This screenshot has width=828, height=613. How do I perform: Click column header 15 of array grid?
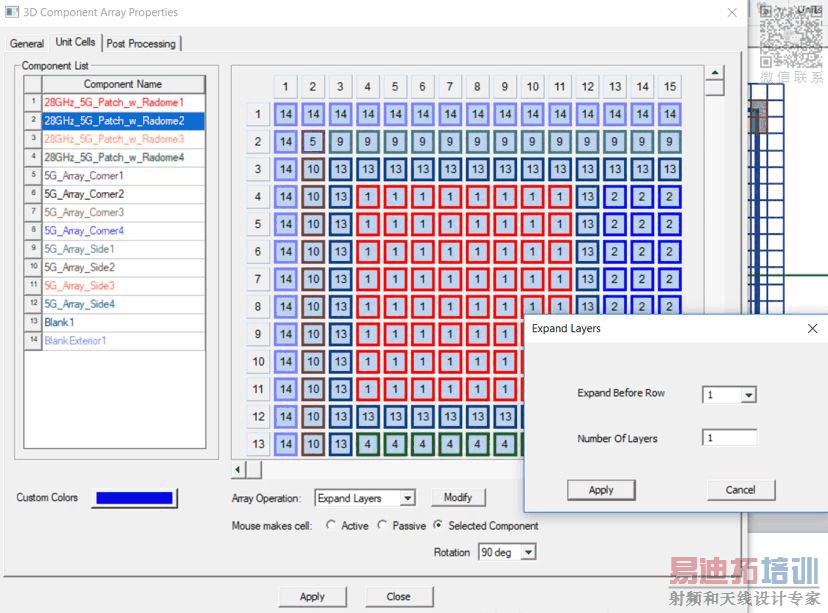[670, 87]
